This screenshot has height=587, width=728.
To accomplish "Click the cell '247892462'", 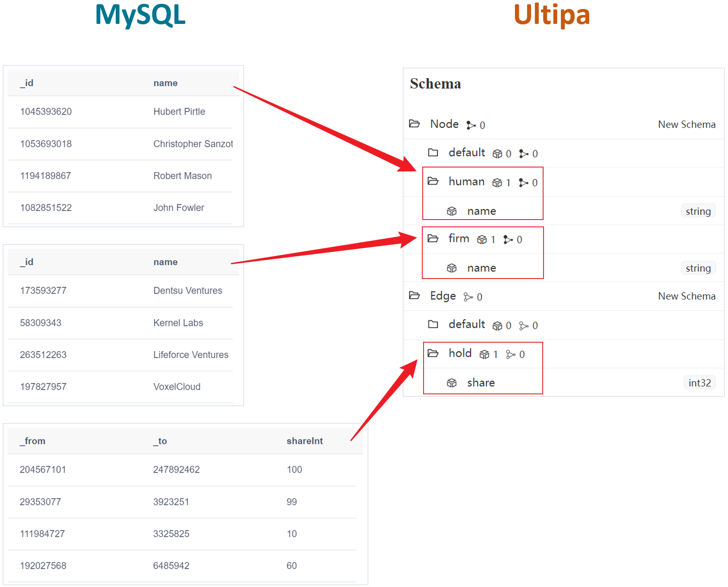I will click(176, 470).
